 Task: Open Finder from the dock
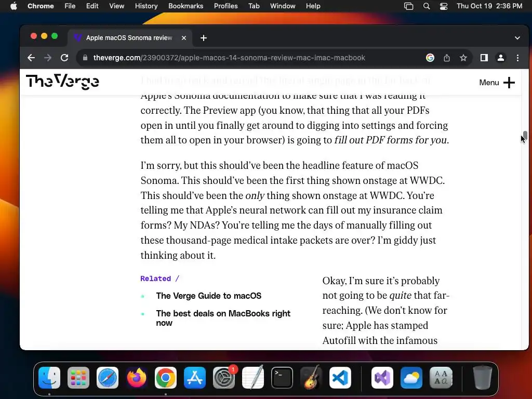[x=49, y=378]
